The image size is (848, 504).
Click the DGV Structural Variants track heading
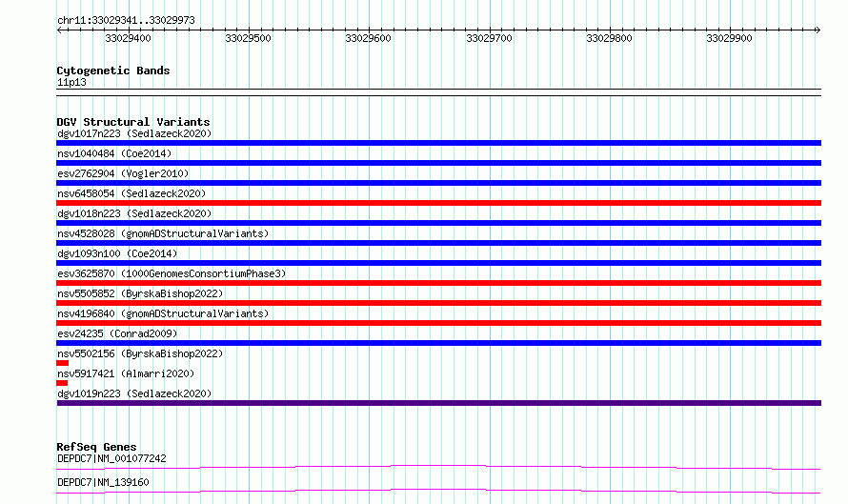(133, 122)
